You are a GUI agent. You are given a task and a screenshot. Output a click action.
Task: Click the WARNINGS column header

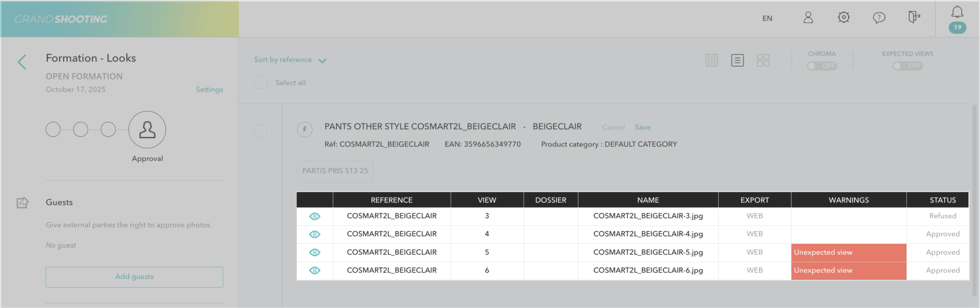pyautogui.click(x=849, y=200)
